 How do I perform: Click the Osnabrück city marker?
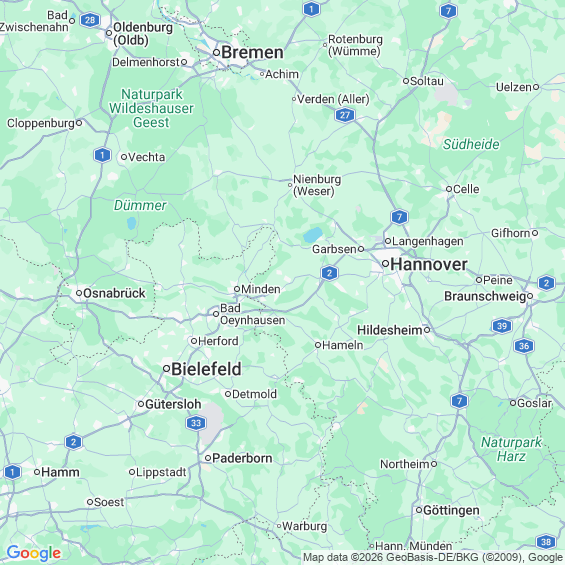pos(79,293)
